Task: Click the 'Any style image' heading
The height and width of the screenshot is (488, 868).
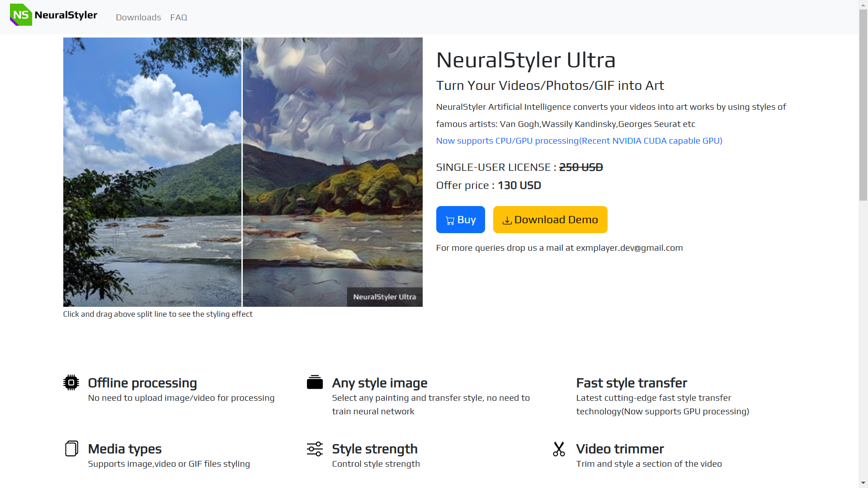Action: (380, 383)
